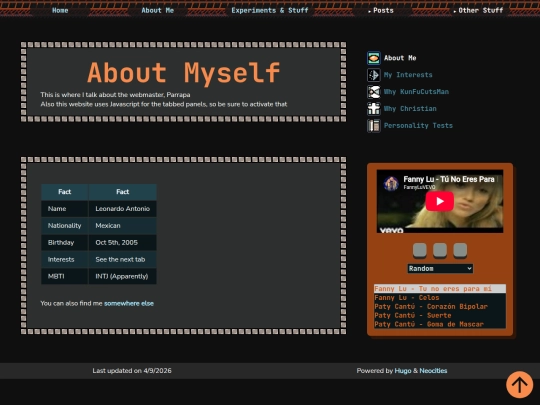Switch to the Personality Tests tab
This screenshot has width=540, height=405.
pyautogui.click(x=418, y=125)
